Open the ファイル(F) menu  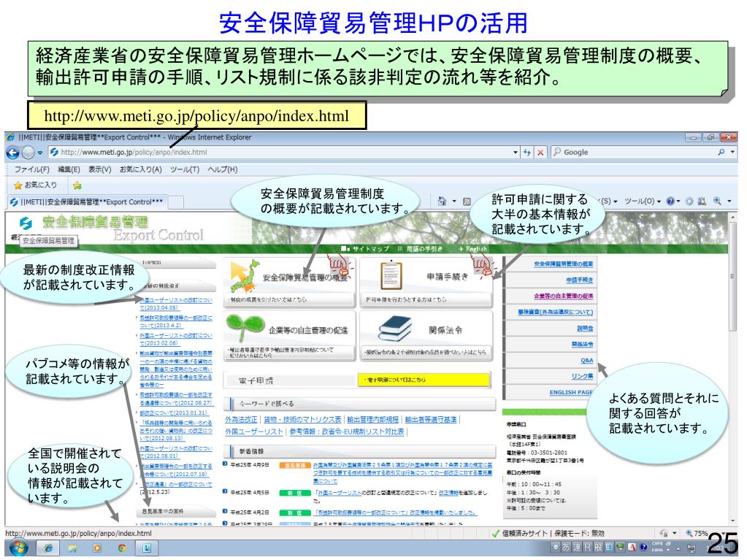point(31,169)
